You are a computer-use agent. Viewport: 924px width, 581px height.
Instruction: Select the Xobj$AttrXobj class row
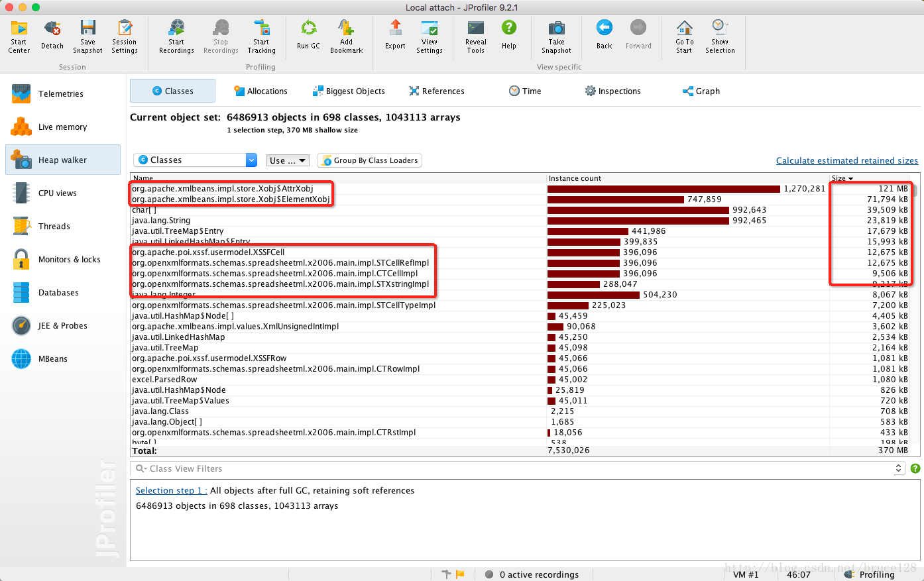pyautogui.click(x=520, y=189)
